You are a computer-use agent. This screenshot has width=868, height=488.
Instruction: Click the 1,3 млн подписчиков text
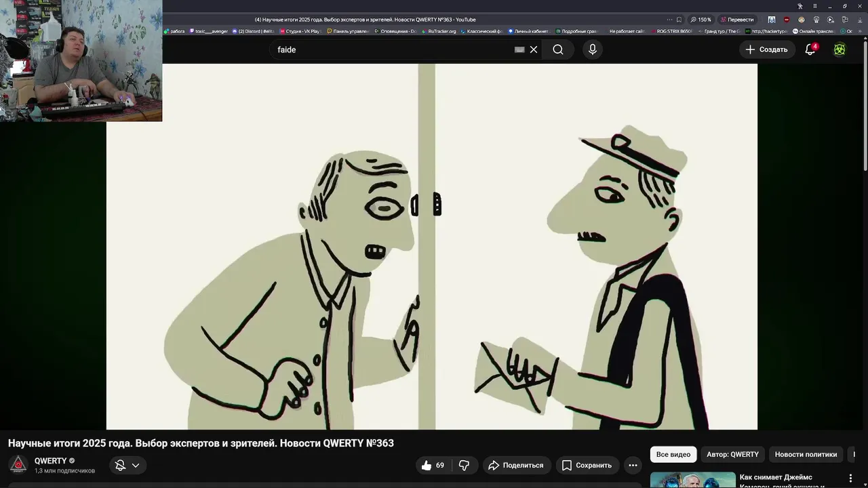click(x=64, y=471)
